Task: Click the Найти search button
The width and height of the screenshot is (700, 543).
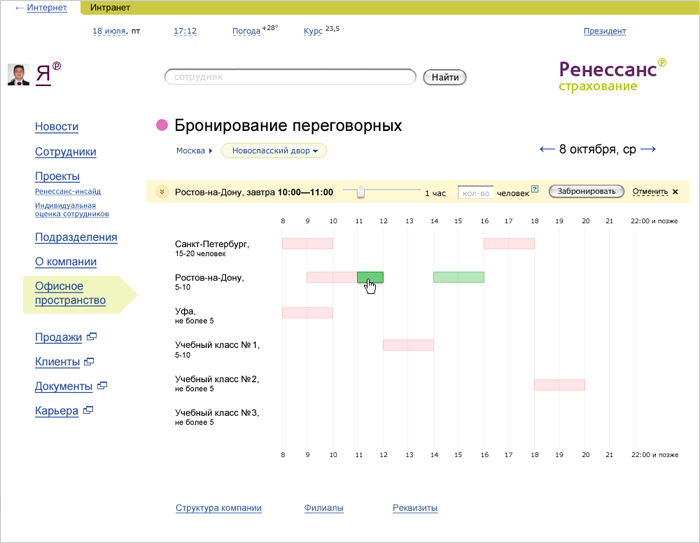Action: 445,77
